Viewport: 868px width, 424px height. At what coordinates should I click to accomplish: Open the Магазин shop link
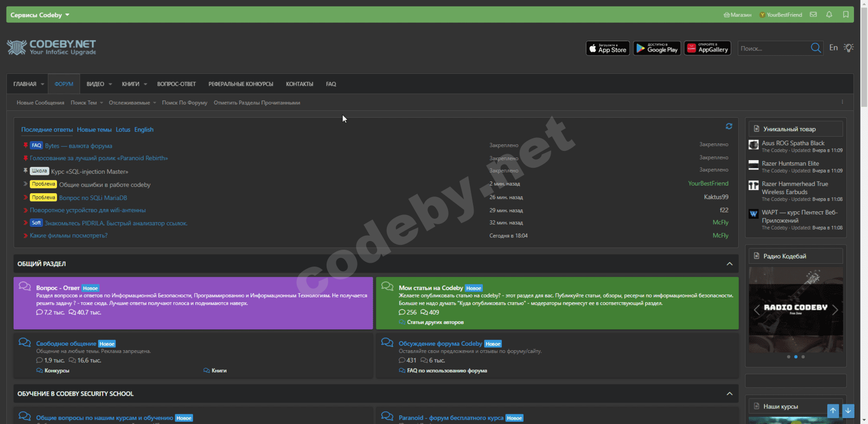[x=737, y=15]
